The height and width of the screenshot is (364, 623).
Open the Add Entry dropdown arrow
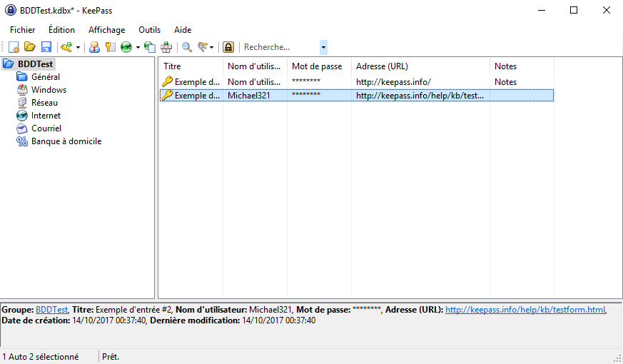(x=78, y=47)
